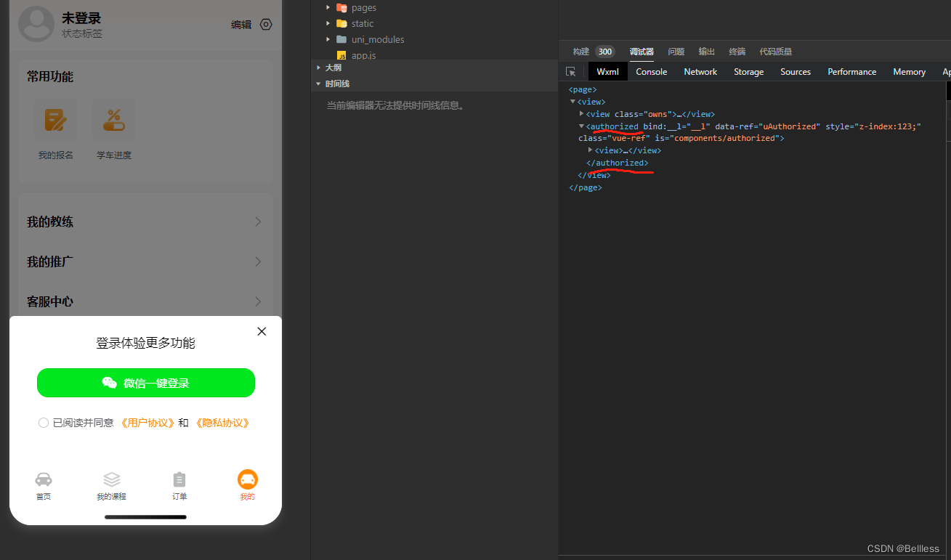Open the 我的教练 row chevron
This screenshot has width=951, height=560.
pos(258,222)
